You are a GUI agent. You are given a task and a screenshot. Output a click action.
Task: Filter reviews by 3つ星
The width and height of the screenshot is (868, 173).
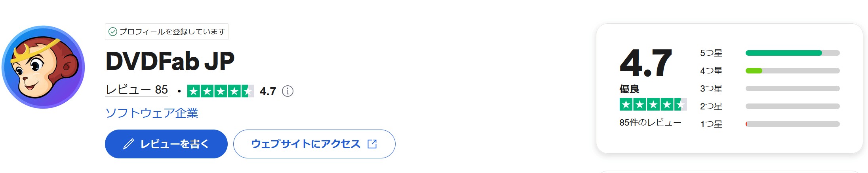tap(770, 88)
